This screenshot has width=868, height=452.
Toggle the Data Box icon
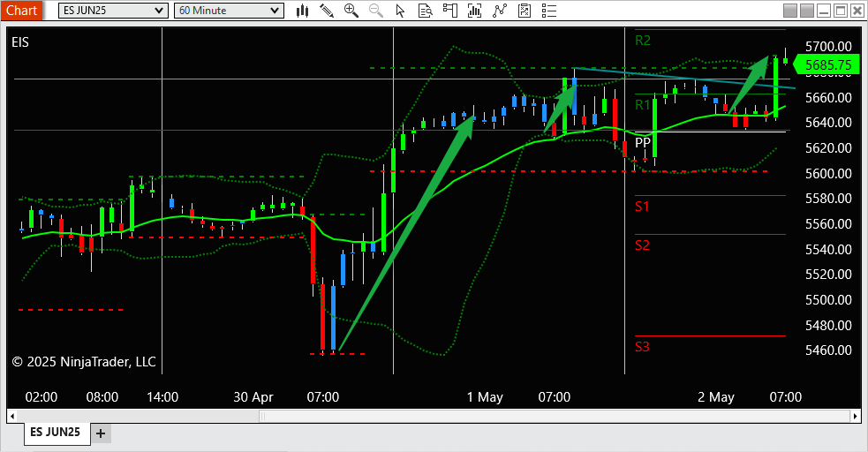coord(425,11)
